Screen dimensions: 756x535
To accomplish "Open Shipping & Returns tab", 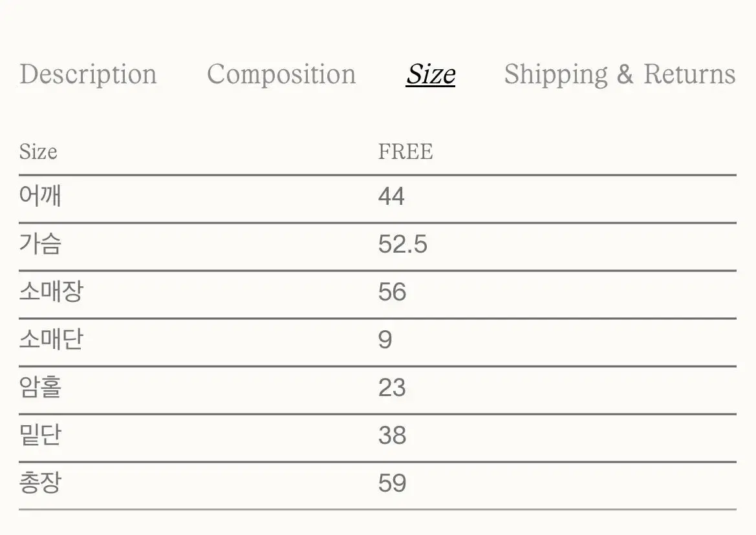I will click(x=620, y=75).
